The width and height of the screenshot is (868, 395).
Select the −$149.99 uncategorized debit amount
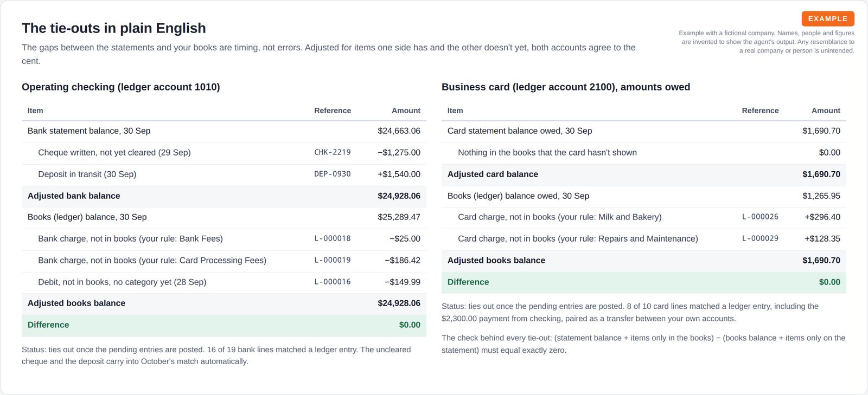(403, 282)
